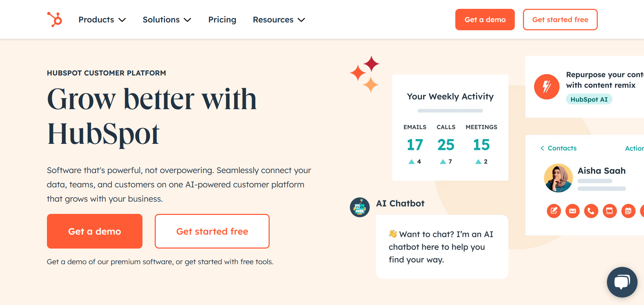Click Get a demo in header
This screenshot has height=305, width=644.
485,20
